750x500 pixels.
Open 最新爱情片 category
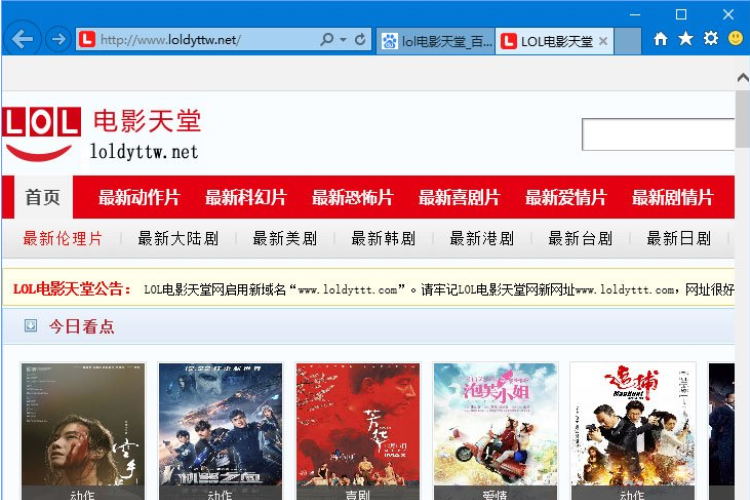click(x=566, y=197)
